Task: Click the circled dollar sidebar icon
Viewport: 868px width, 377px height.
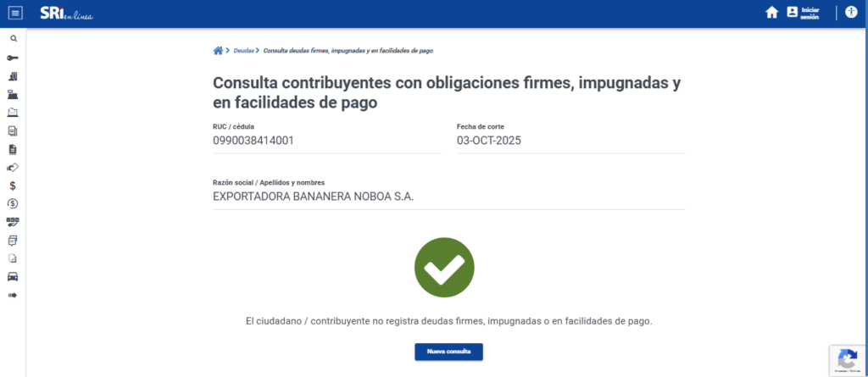Action: click(13, 203)
